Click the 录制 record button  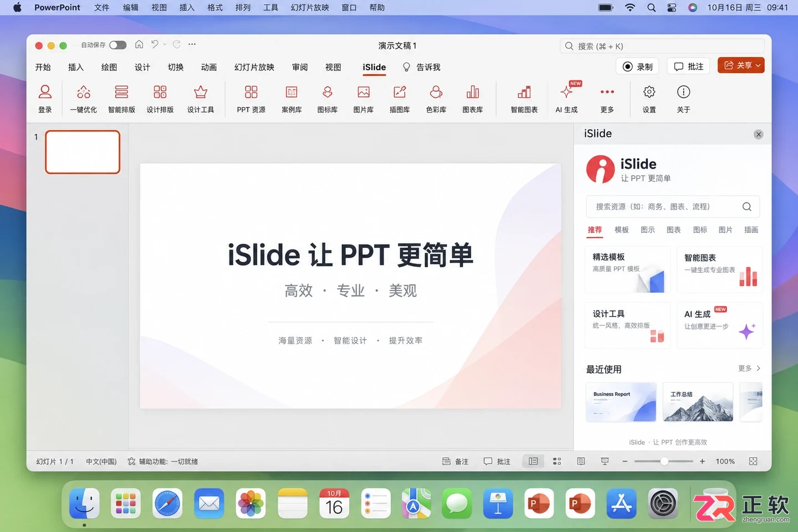pyautogui.click(x=638, y=66)
